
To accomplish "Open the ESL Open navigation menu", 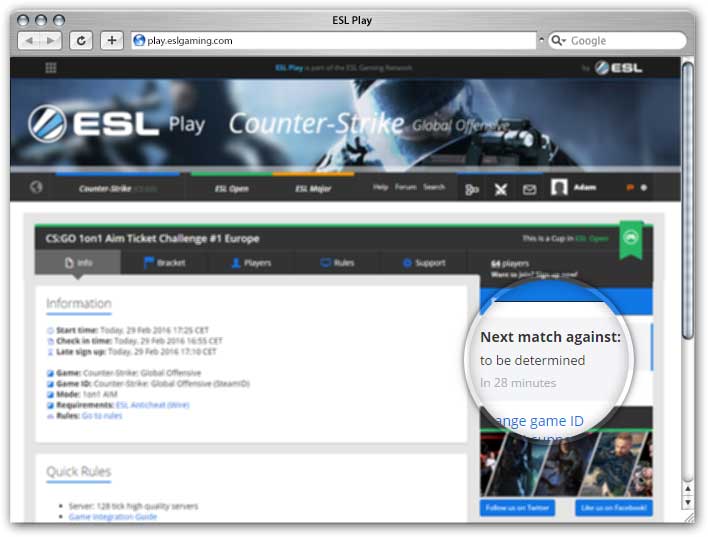I will pyautogui.click(x=232, y=188).
